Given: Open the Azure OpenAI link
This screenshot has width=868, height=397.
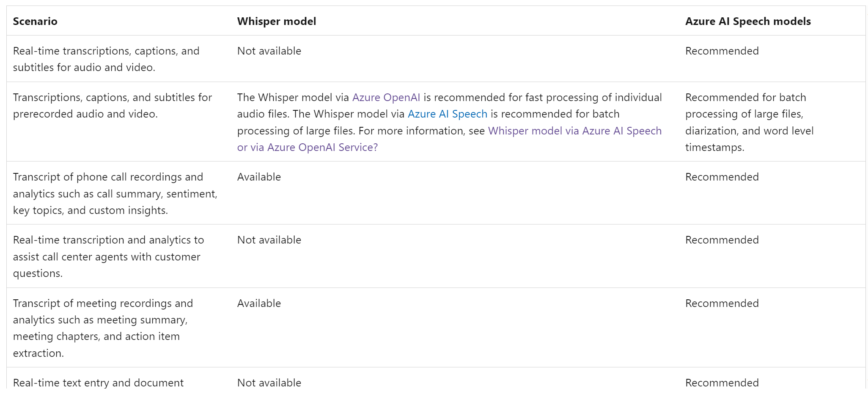Looking at the screenshot, I should (386, 98).
